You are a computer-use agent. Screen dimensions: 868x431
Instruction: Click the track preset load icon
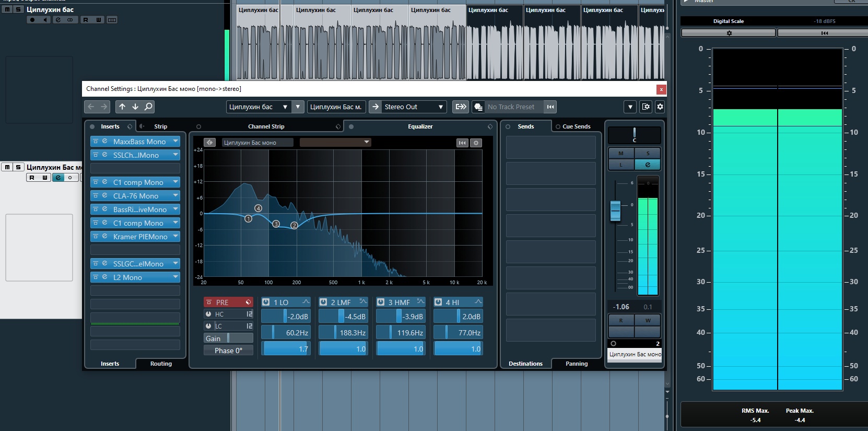(x=478, y=107)
